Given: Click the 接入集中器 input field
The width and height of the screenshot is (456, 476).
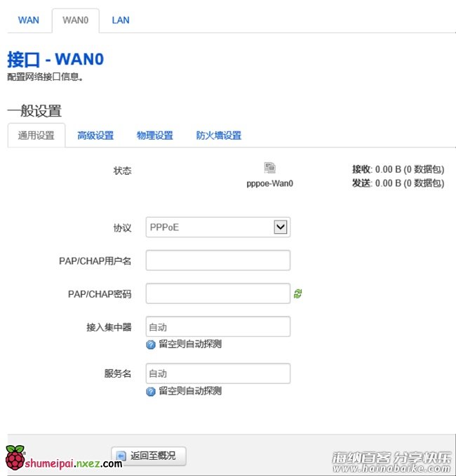Looking at the screenshot, I should [218, 326].
